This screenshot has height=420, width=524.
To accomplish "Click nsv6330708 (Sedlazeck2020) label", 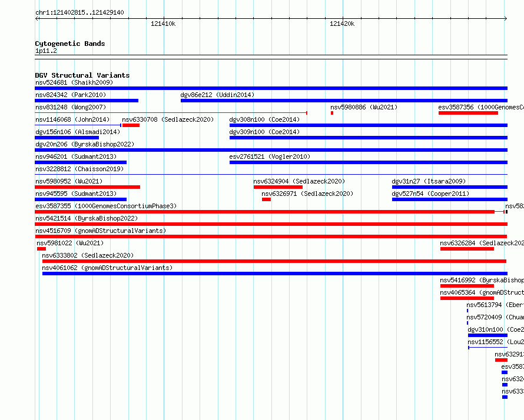I will pyautogui.click(x=168, y=119).
